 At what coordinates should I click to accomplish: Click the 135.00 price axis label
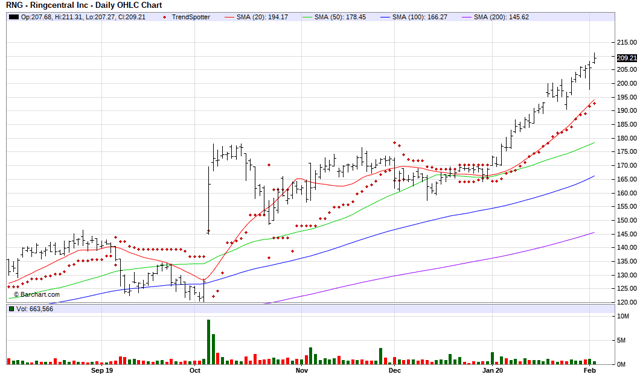(x=627, y=261)
